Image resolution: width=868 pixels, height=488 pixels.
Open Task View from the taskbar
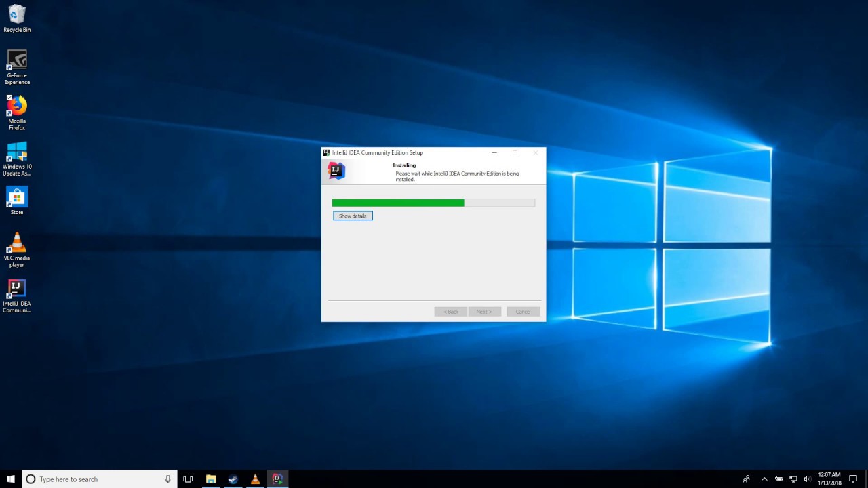(x=188, y=479)
